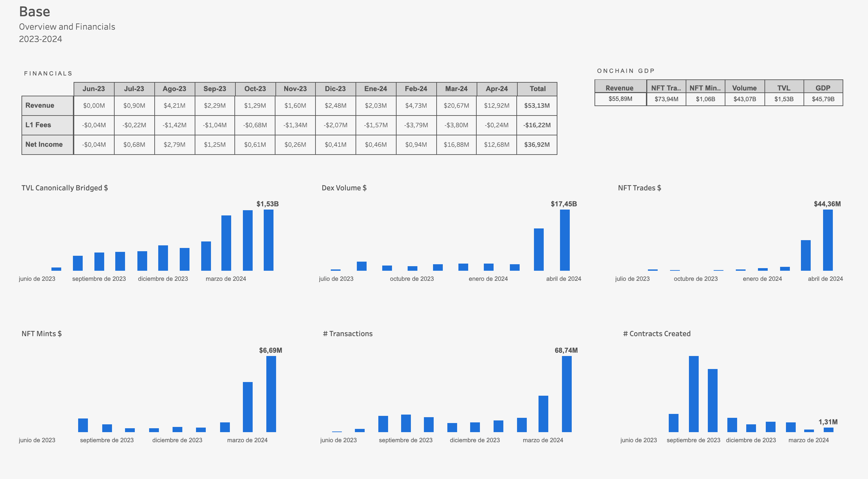This screenshot has width=868, height=479.
Task: Select the tallest NFT Trades bar
Action: point(828,240)
